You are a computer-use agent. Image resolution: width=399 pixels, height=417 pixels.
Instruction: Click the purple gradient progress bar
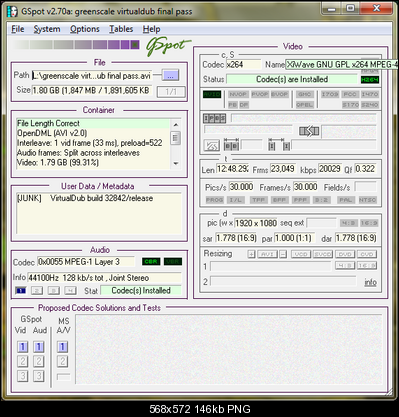[x=76, y=45]
